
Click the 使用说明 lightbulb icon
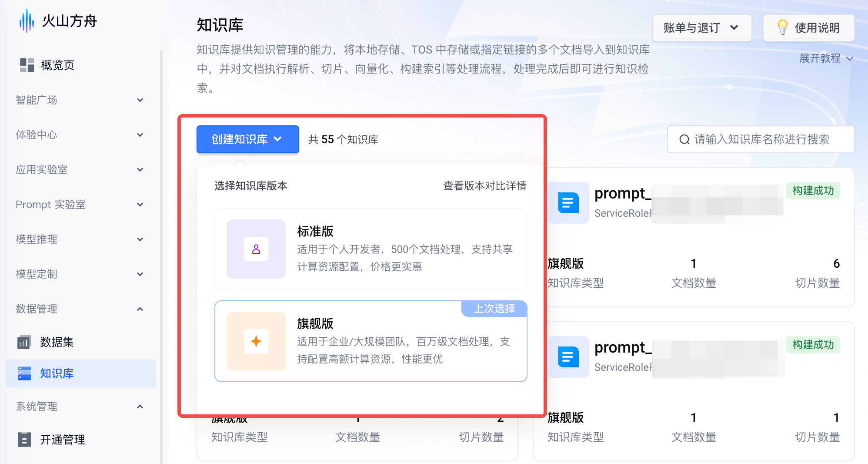tap(782, 28)
